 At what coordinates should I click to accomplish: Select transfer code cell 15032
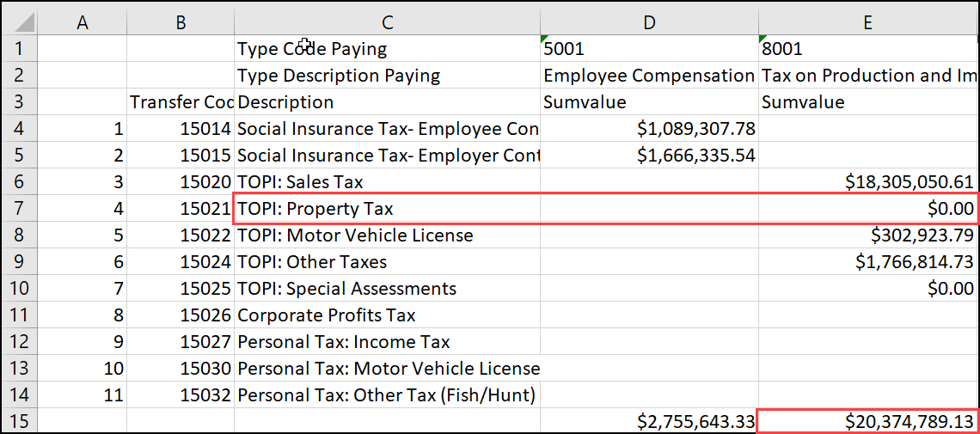tap(181, 395)
